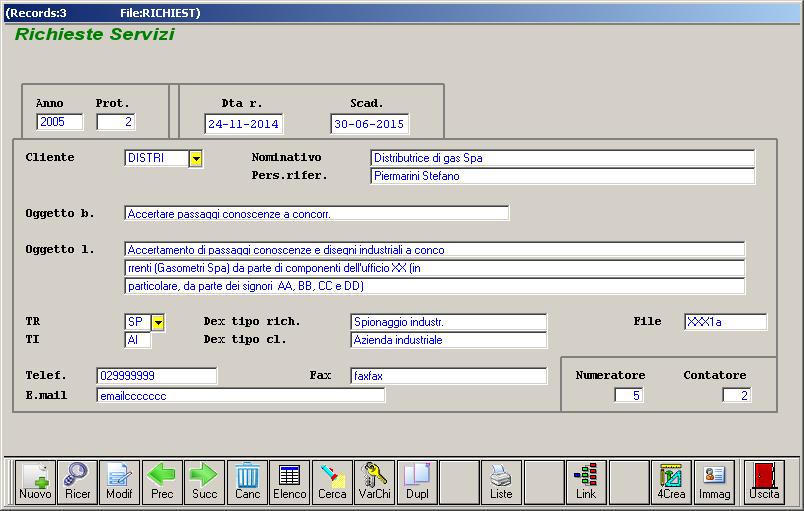Expand the TR type dropdown arrow
The width and height of the screenshot is (804, 511).
158,323
